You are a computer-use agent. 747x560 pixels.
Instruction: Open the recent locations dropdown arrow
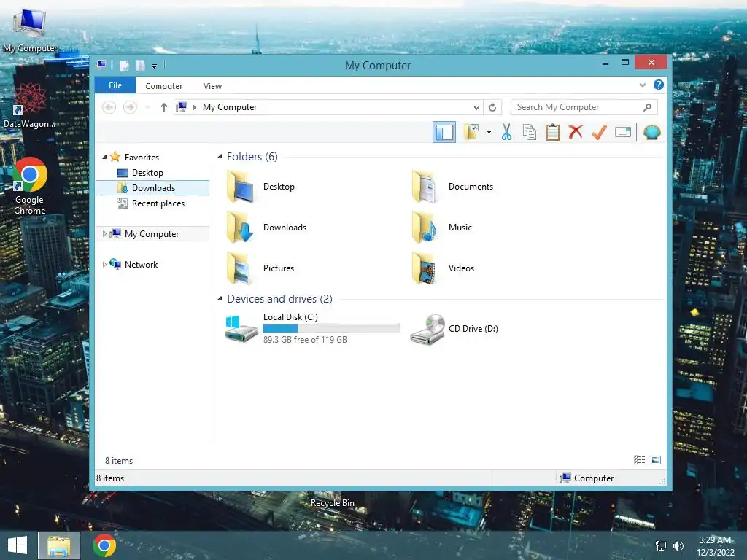click(148, 107)
